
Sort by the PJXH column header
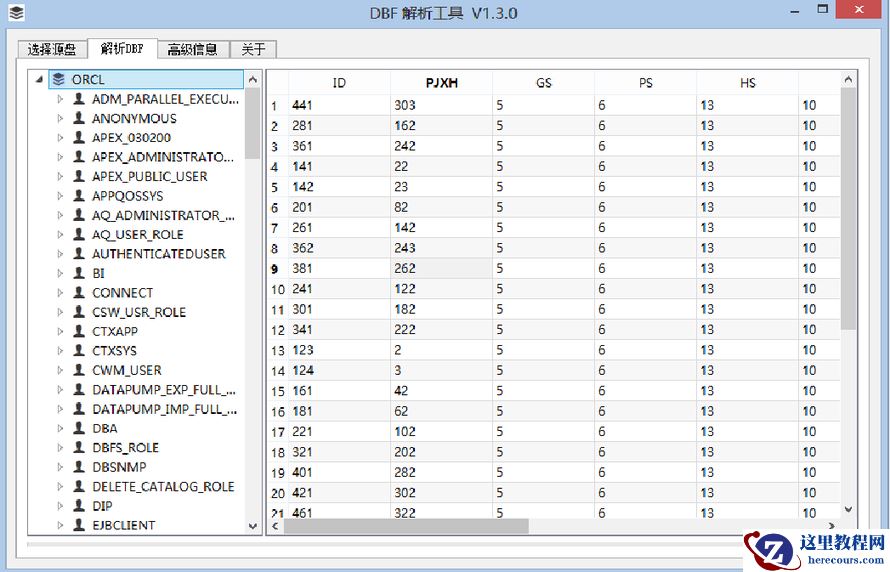coord(442,83)
